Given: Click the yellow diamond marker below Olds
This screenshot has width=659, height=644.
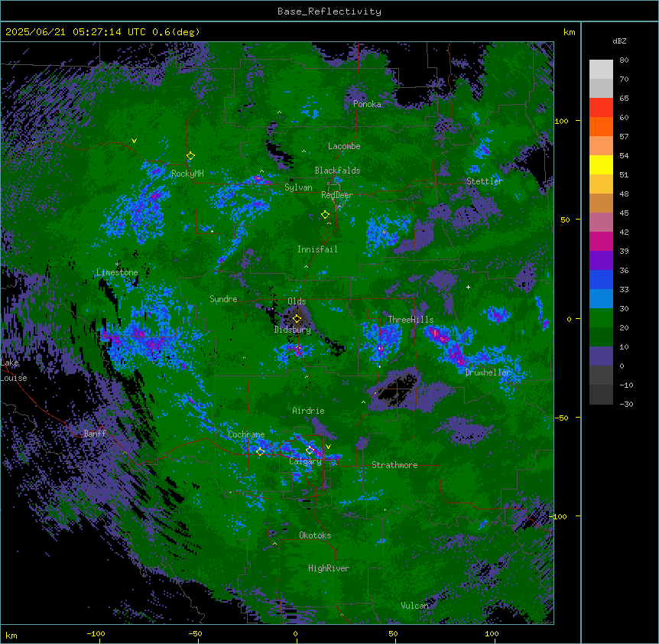Looking at the screenshot, I should tap(297, 319).
